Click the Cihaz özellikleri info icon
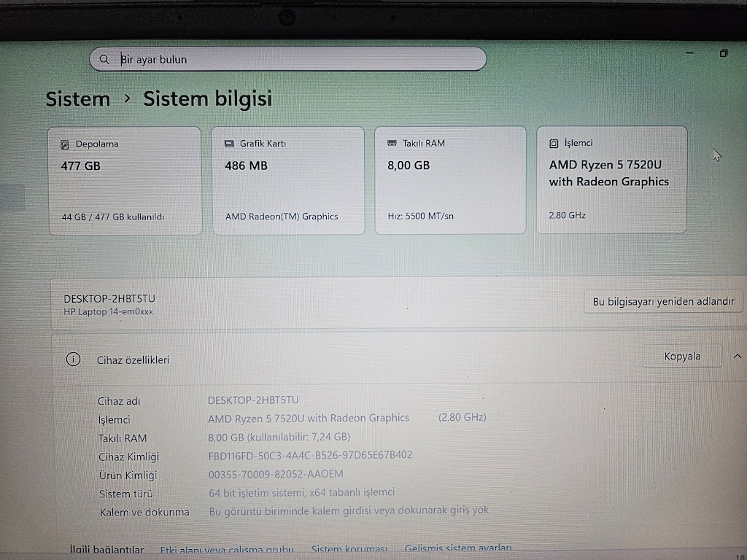This screenshot has width=747, height=560. pyautogui.click(x=73, y=359)
